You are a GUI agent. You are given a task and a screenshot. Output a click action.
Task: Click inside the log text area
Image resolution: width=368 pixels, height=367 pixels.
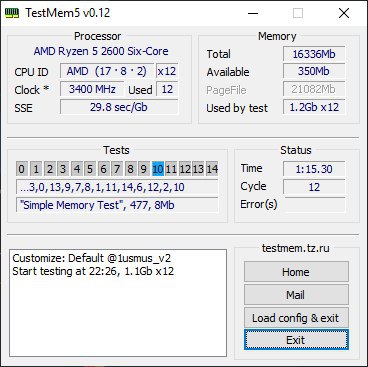pyautogui.click(x=118, y=303)
